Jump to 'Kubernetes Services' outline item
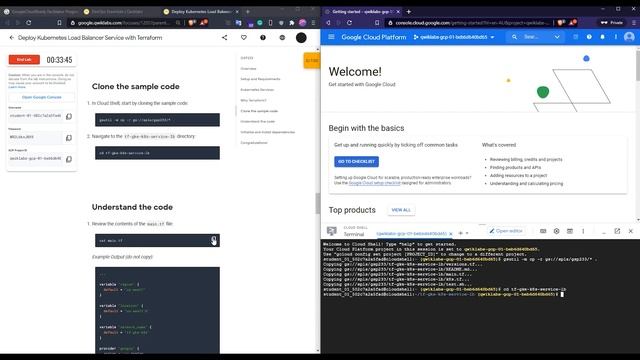 point(257,89)
